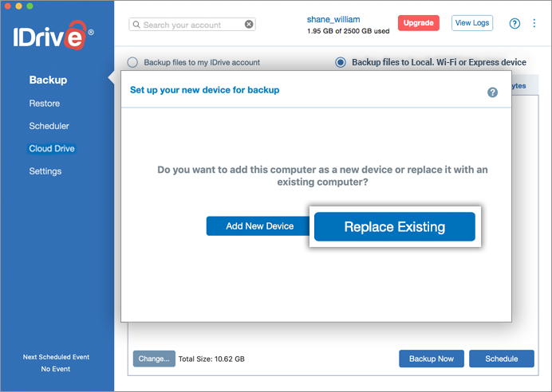The height and width of the screenshot is (392, 552).
Task: Click the red window close button
Action: [7, 6]
